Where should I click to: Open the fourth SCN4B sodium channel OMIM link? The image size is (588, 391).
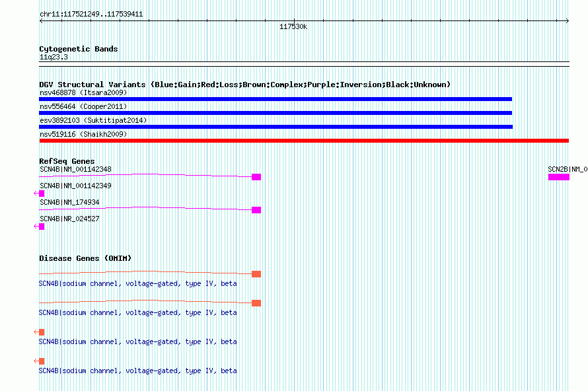[x=137, y=371]
